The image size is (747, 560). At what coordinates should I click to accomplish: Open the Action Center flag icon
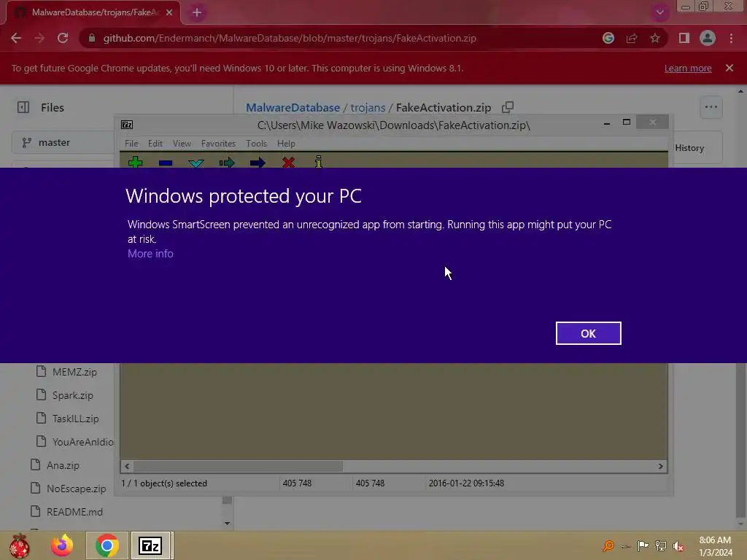point(643,546)
